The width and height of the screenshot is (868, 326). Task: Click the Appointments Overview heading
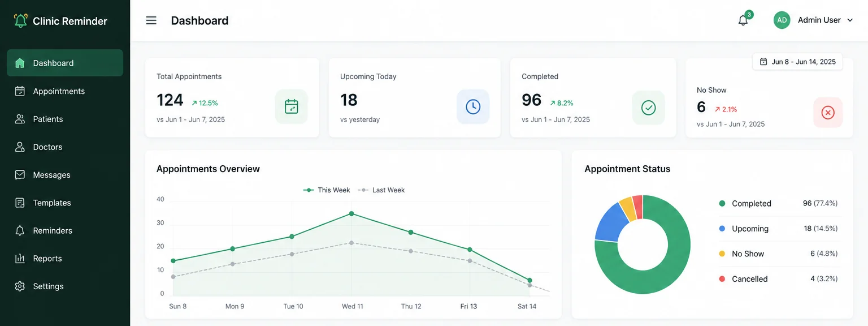(208, 169)
